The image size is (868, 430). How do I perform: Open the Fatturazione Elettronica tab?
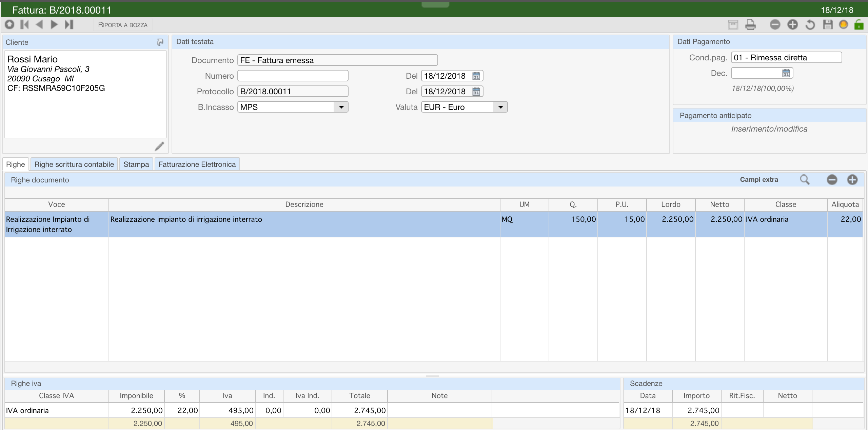click(x=197, y=164)
